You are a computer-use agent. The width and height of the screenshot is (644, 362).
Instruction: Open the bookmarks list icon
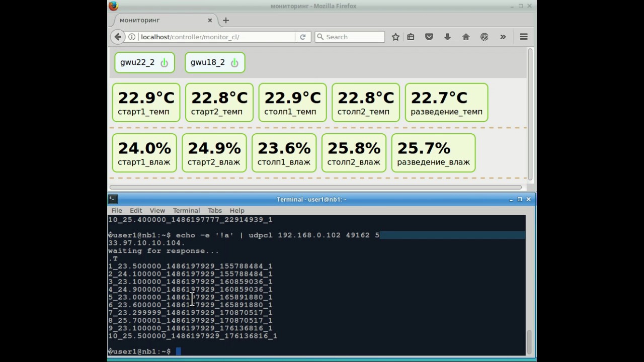411,37
